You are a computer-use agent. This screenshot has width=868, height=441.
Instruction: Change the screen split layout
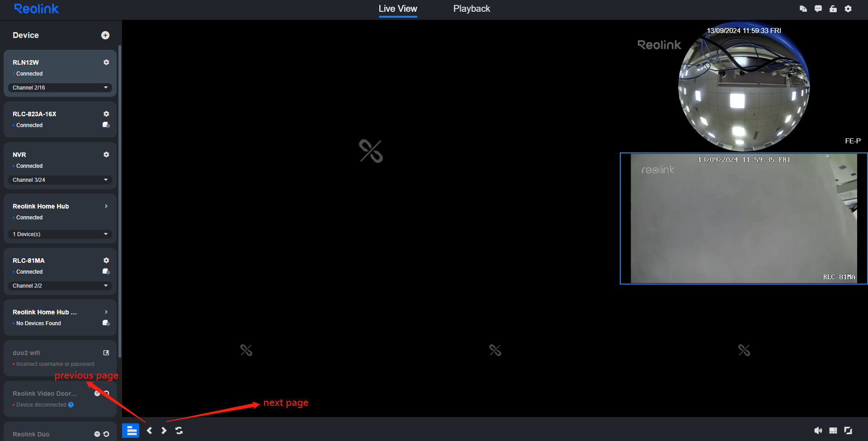click(x=833, y=431)
